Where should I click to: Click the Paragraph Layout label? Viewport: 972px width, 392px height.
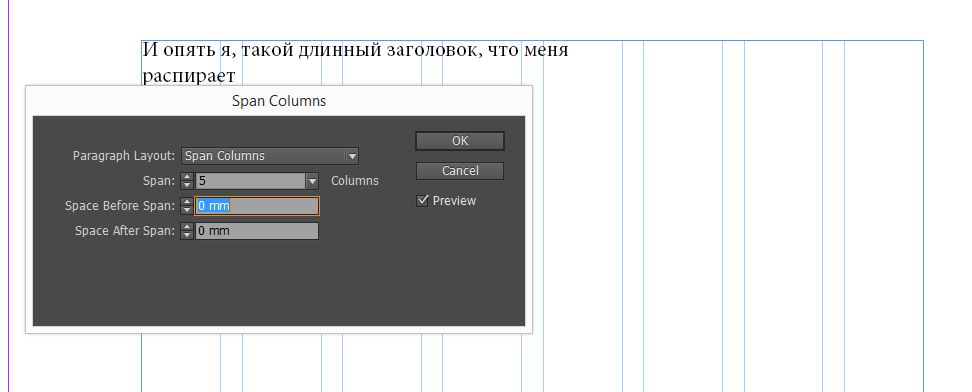click(124, 156)
